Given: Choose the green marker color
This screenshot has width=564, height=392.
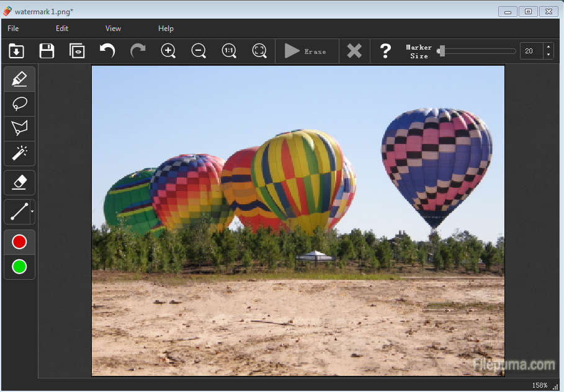Looking at the screenshot, I should coord(19,267).
